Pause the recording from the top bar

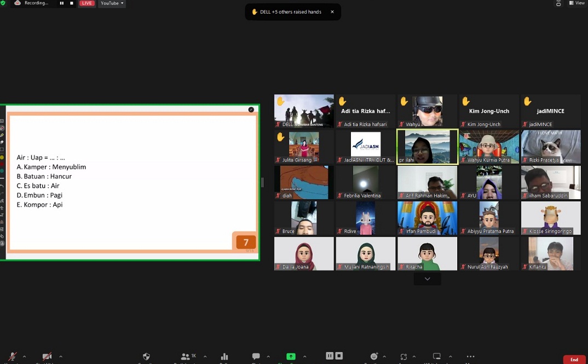[x=61, y=3]
